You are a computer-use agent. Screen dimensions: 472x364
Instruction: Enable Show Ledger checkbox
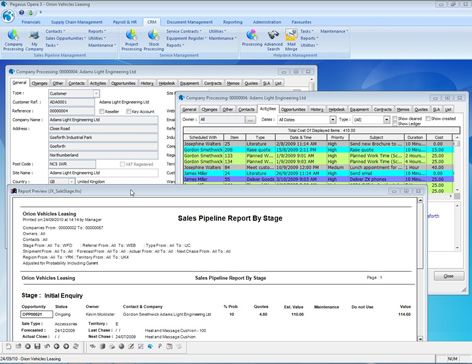click(395, 124)
